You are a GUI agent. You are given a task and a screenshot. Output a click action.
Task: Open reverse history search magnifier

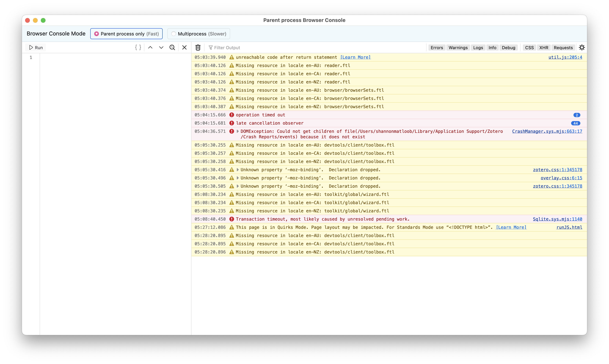pos(172,48)
